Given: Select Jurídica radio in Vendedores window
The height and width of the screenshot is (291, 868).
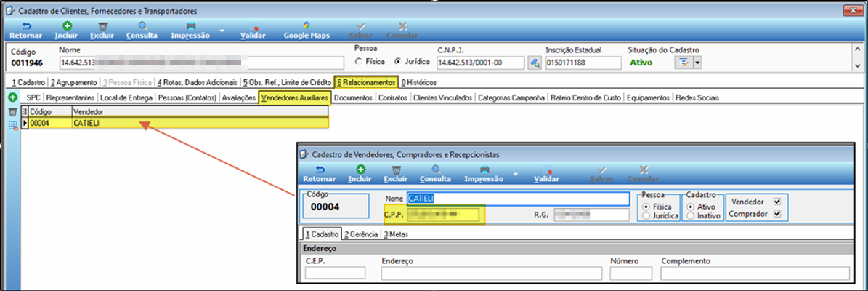Looking at the screenshot, I should [x=646, y=215].
